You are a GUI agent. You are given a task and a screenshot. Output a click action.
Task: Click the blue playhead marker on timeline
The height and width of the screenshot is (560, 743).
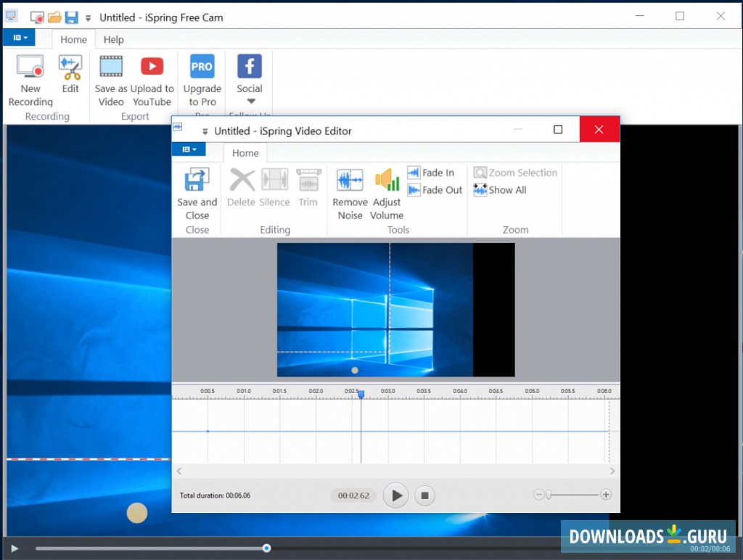[x=361, y=394]
